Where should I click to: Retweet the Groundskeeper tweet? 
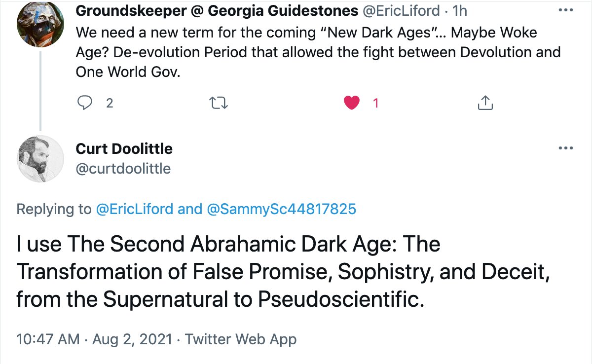pyautogui.click(x=218, y=103)
